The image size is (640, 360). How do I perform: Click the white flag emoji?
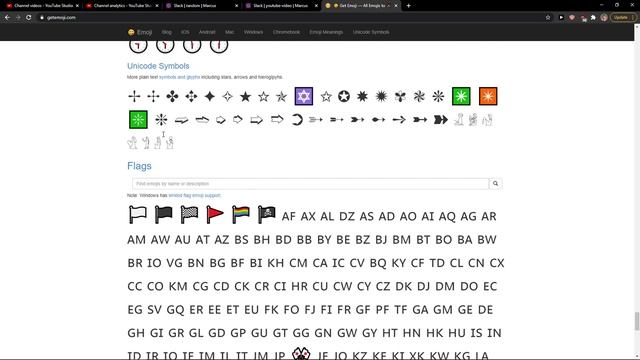[x=138, y=214]
